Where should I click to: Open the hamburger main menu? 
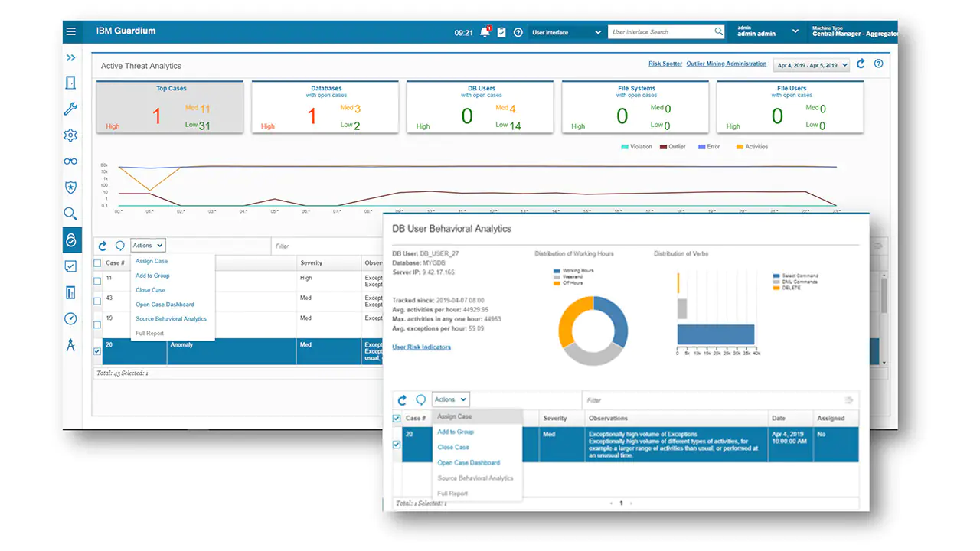click(71, 31)
